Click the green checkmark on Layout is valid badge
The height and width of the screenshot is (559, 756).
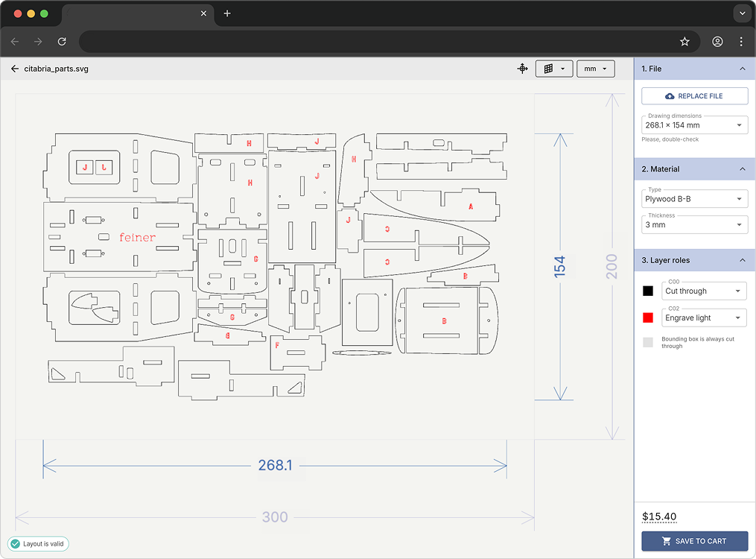pos(16,544)
